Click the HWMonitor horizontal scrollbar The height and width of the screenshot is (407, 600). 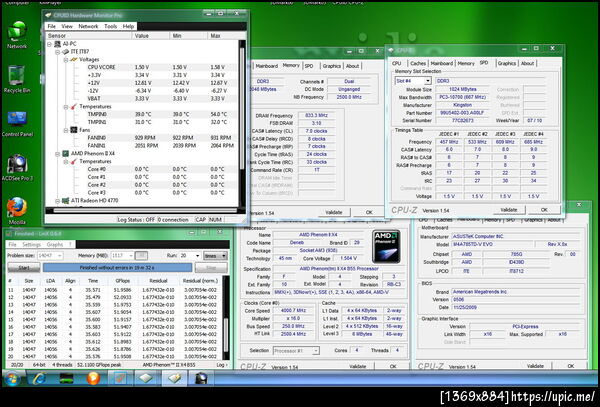pyautogui.click(x=145, y=210)
